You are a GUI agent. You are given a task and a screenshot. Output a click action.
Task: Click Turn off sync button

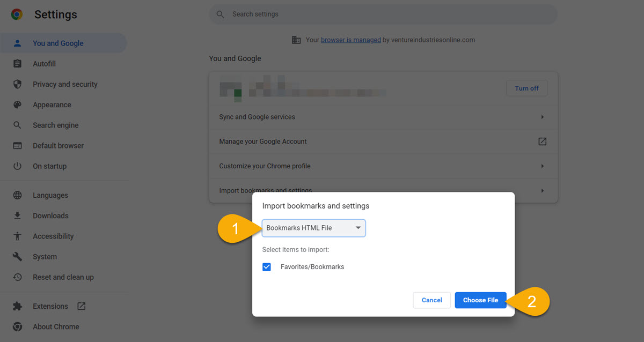pos(526,88)
